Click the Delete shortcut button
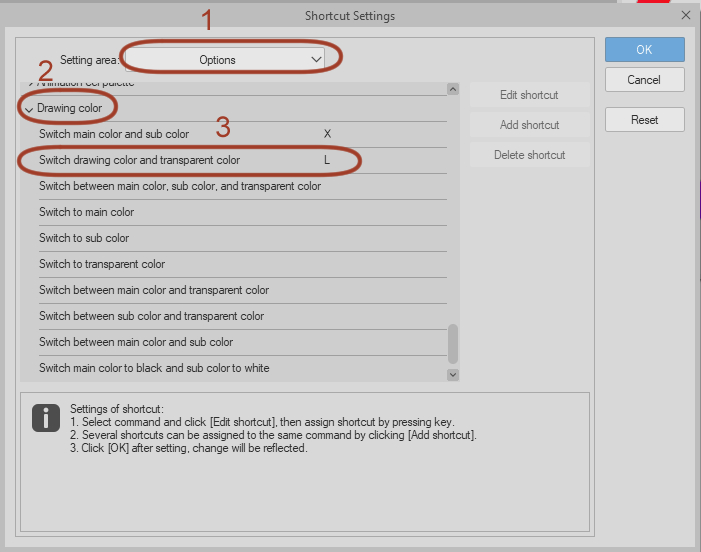701x552 pixels. point(529,155)
